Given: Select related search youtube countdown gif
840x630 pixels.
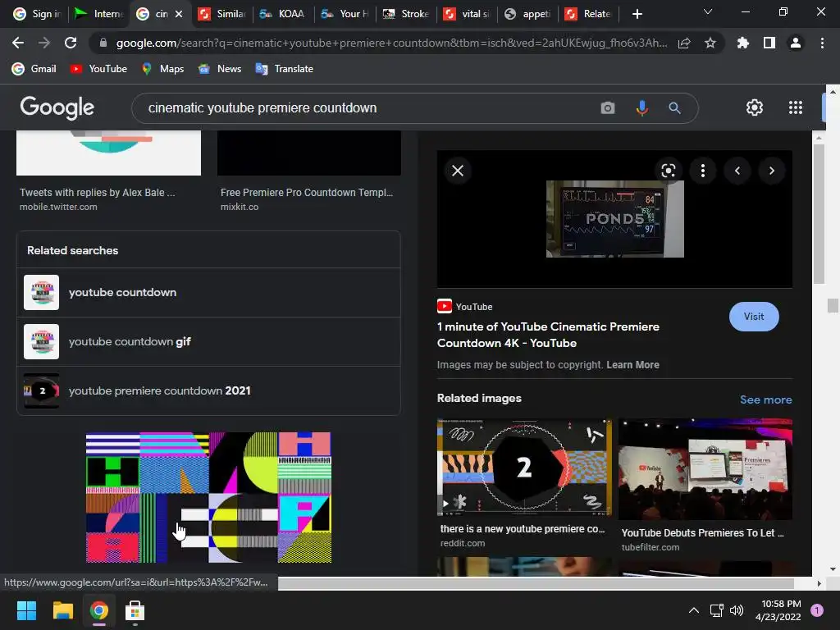Looking at the screenshot, I should [208, 342].
